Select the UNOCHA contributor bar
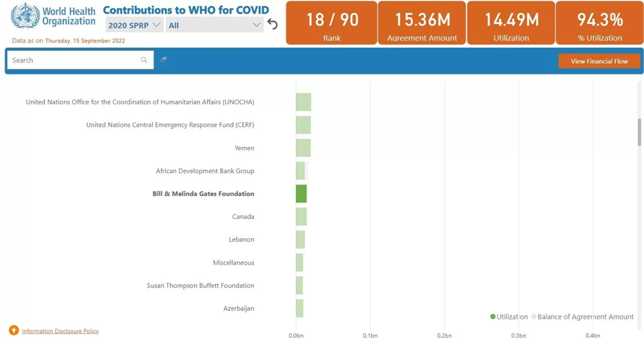 (304, 102)
